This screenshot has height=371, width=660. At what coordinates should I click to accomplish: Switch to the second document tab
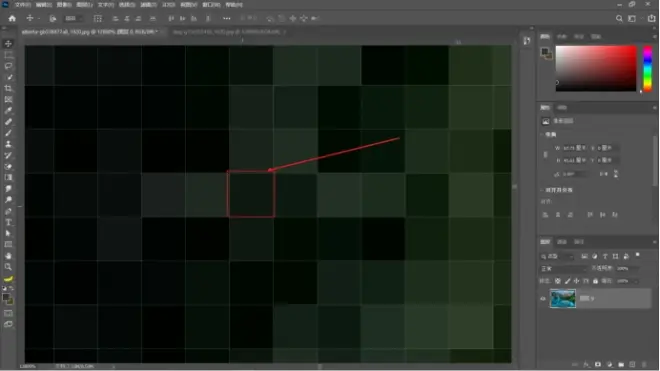pyautogui.click(x=226, y=32)
